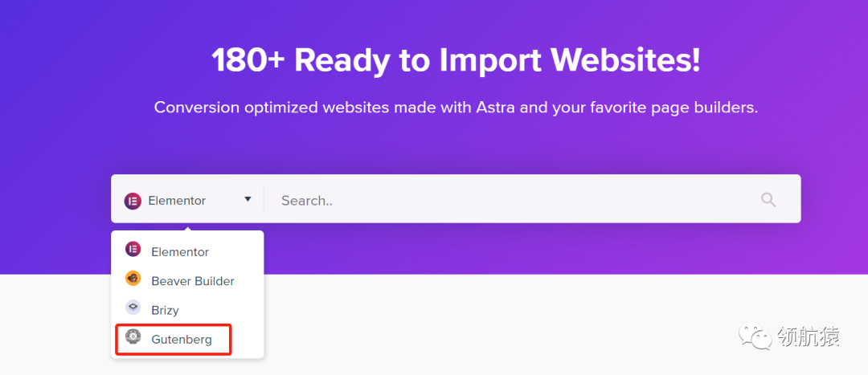Click the magnifying glass search icon

768,200
